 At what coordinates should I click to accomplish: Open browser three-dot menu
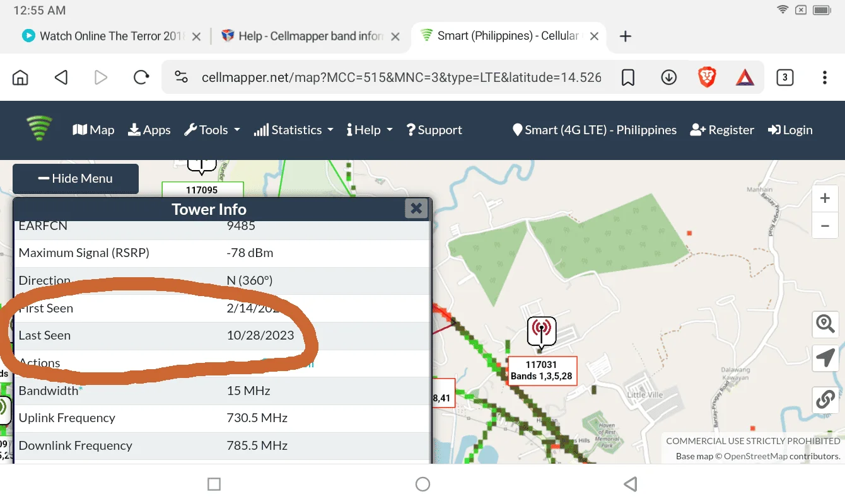[x=825, y=77]
